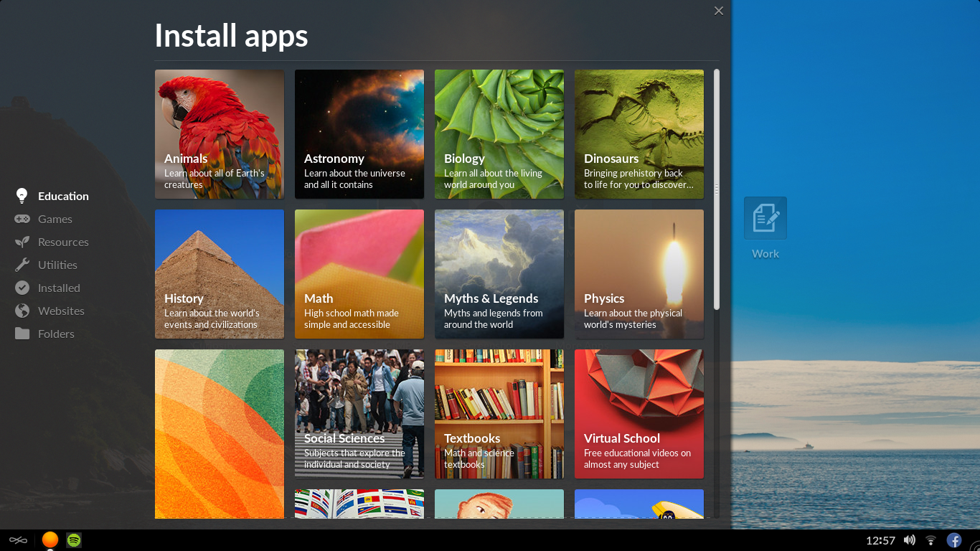
Task: Open the Astronomy app tile
Action: 359,134
